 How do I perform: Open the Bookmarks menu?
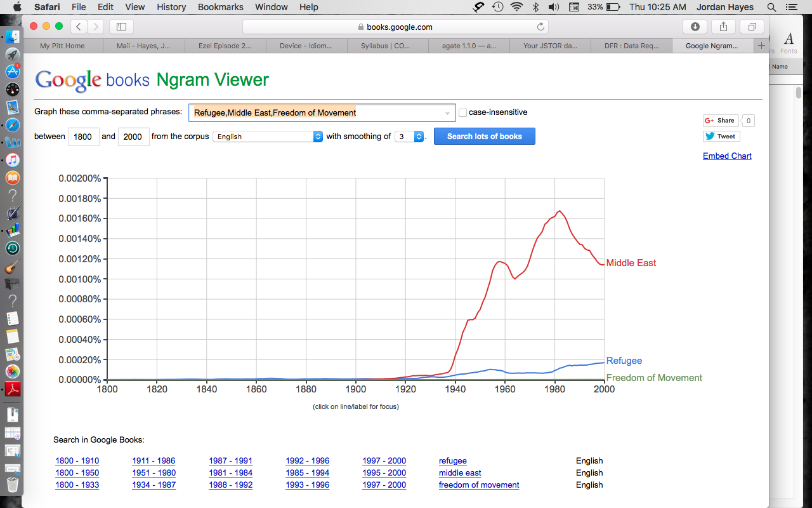(x=220, y=7)
